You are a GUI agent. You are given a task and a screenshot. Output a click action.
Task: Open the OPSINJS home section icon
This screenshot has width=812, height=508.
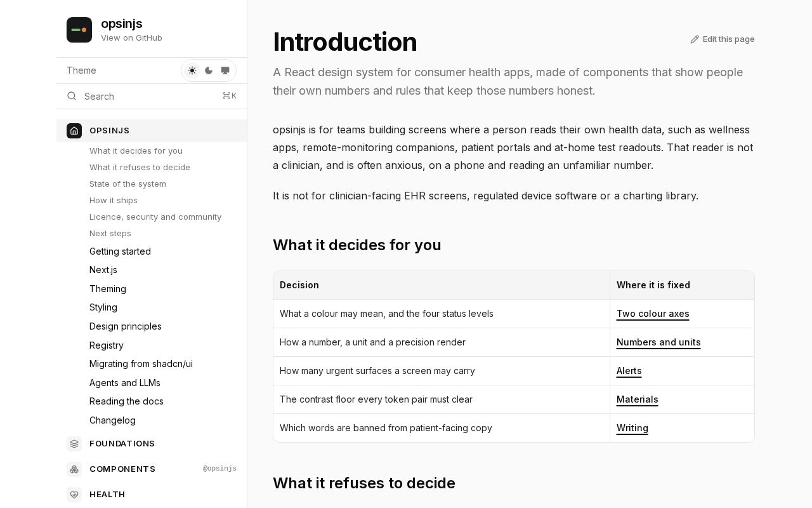(x=74, y=131)
